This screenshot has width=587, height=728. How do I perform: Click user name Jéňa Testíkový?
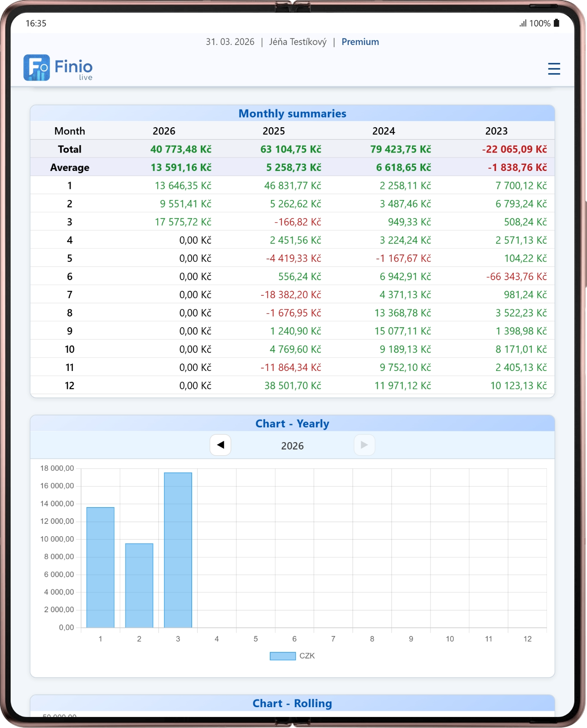coord(298,42)
